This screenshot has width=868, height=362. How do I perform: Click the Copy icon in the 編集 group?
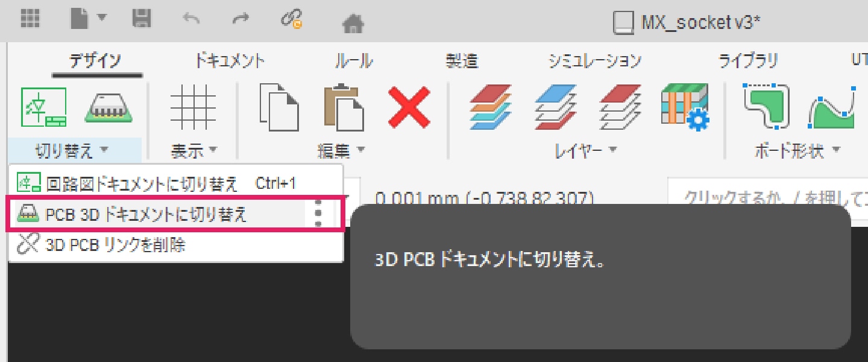(x=278, y=107)
